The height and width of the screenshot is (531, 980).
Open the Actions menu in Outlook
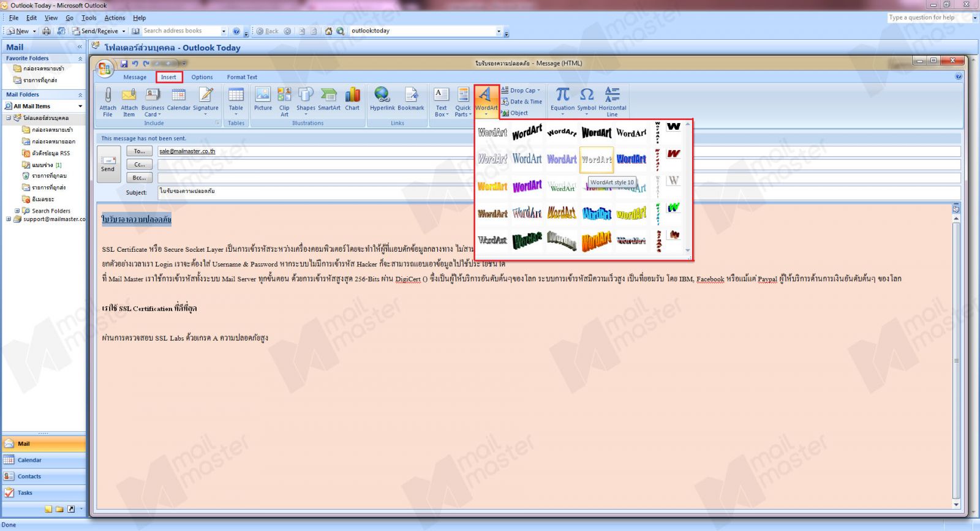(x=115, y=18)
